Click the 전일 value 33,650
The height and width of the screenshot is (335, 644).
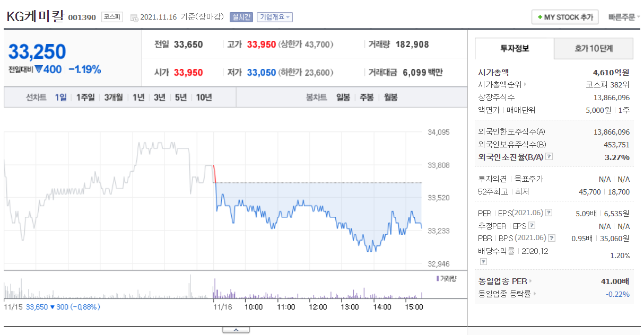(x=188, y=45)
